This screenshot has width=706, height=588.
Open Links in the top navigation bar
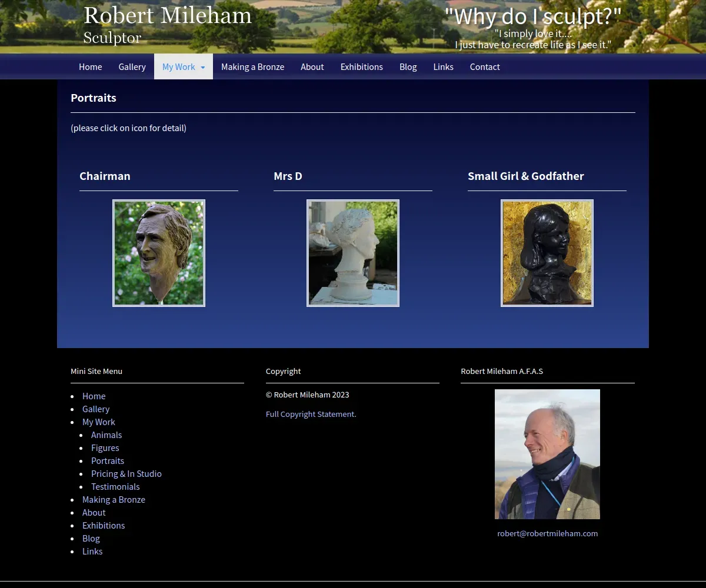coord(444,66)
